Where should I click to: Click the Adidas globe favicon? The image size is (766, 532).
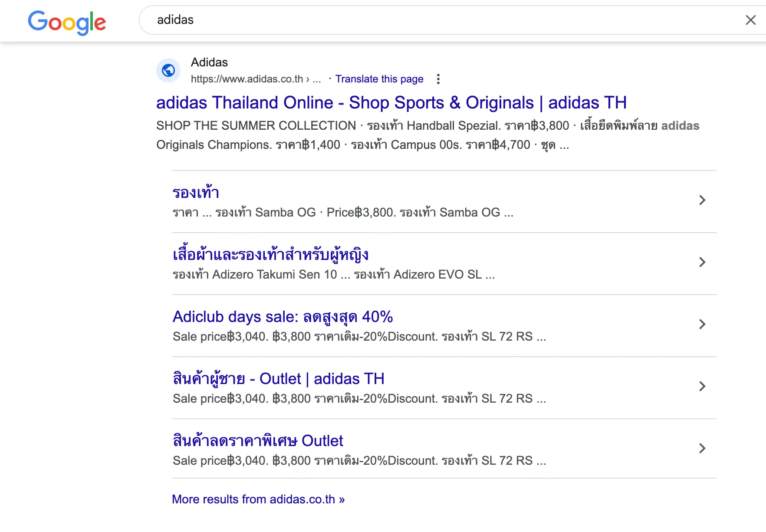tap(168, 70)
